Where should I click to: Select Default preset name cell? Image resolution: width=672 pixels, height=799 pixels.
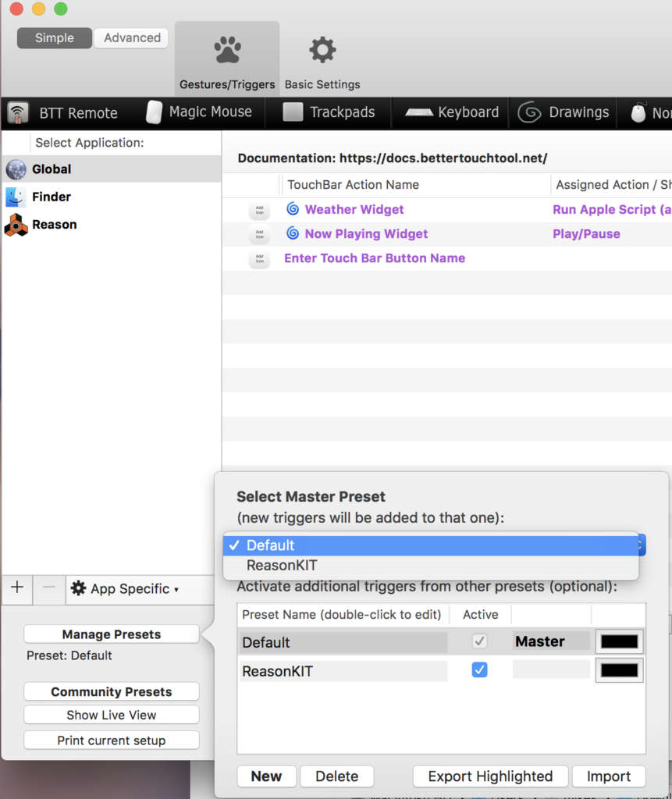[343, 643]
